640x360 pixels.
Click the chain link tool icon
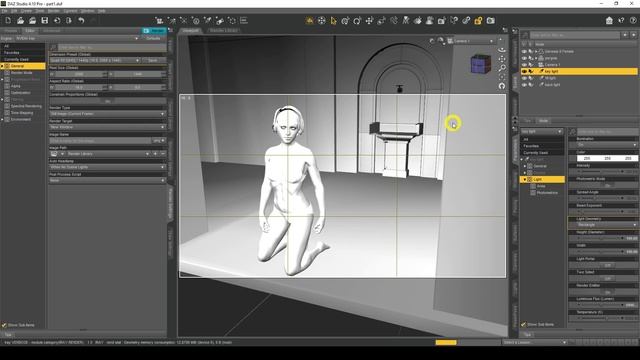466,20
